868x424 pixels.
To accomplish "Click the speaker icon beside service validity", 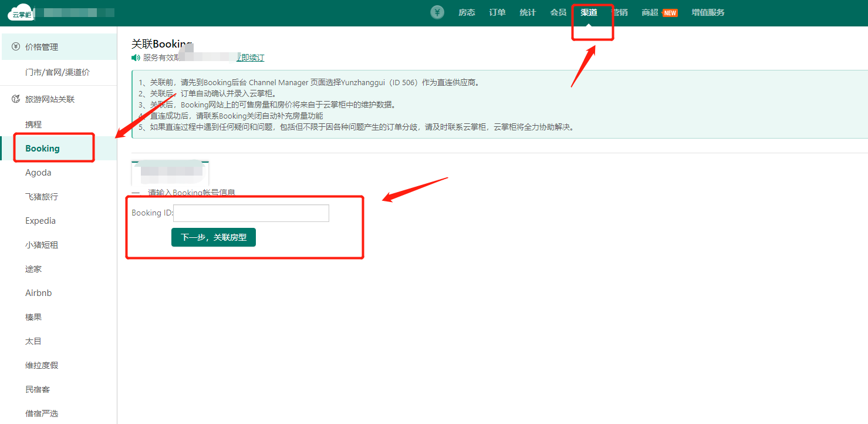I will pyautogui.click(x=136, y=58).
